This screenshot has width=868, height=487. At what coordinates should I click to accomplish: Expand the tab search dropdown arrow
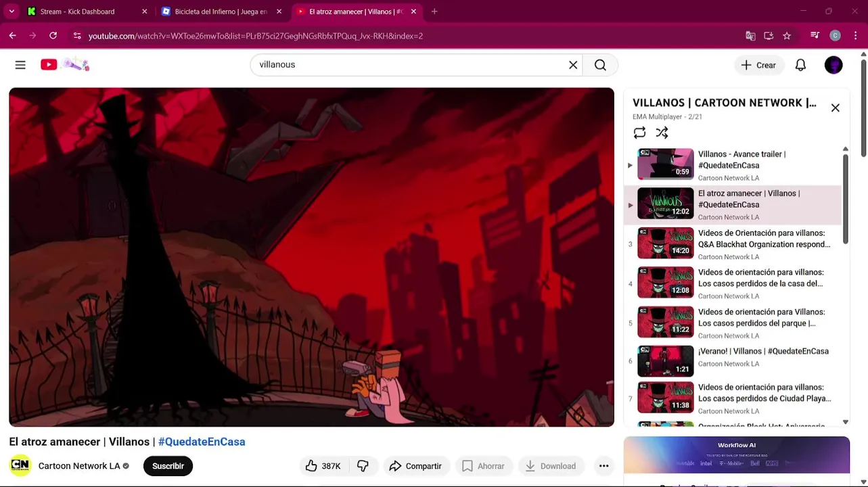coord(12,11)
